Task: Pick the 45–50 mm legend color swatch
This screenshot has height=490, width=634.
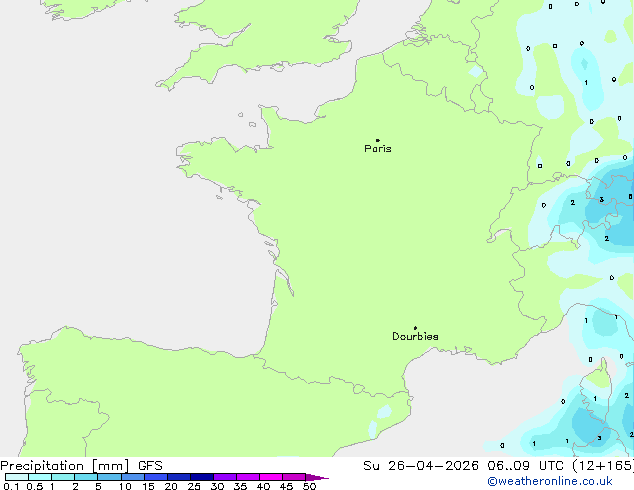Action: (294, 477)
